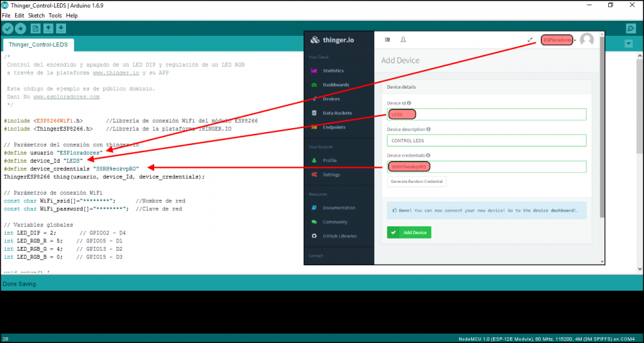Open Data Buckets in the sidebar
The width and height of the screenshot is (644, 343).
pos(337,113)
